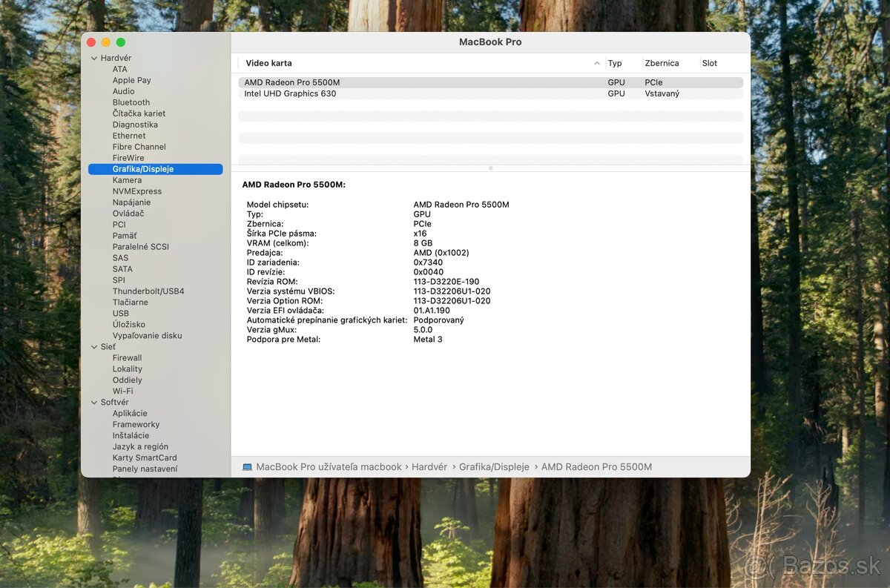Open Thunderbolt/USB4 in the sidebar
890x588 pixels.
(x=148, y=291)
